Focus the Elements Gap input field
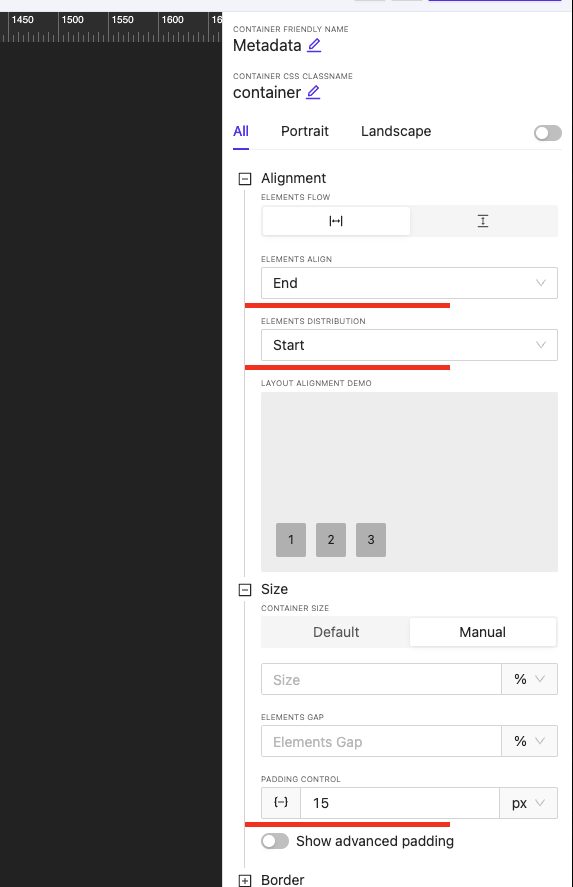573x887 pixels. (x=381, y=741)
